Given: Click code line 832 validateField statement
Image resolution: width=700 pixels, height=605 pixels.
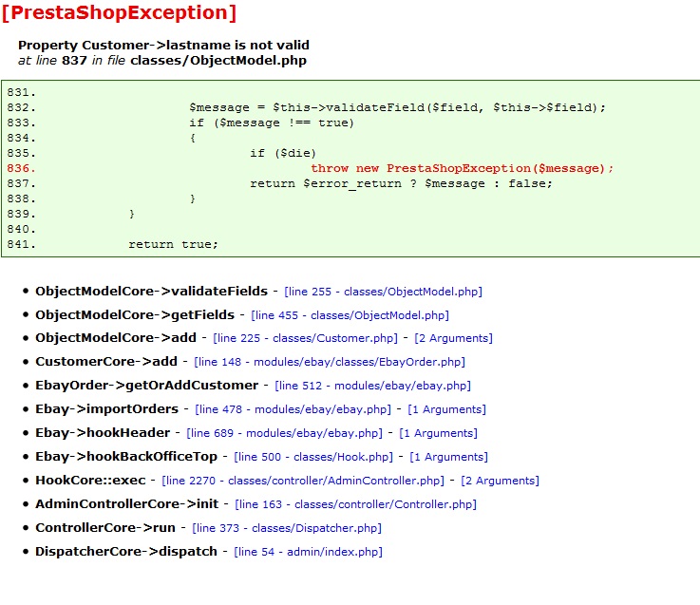Looking at the screenshot, I should [397, 107].
